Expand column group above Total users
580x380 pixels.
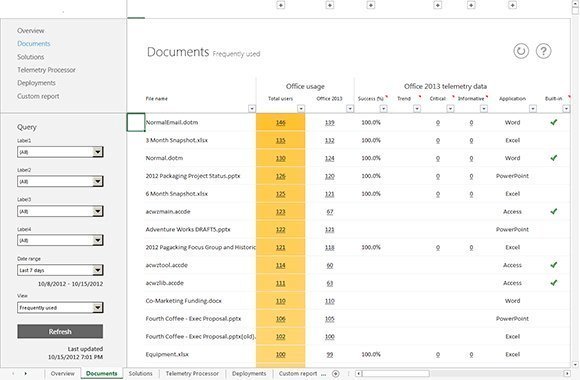tap(281, 5)
